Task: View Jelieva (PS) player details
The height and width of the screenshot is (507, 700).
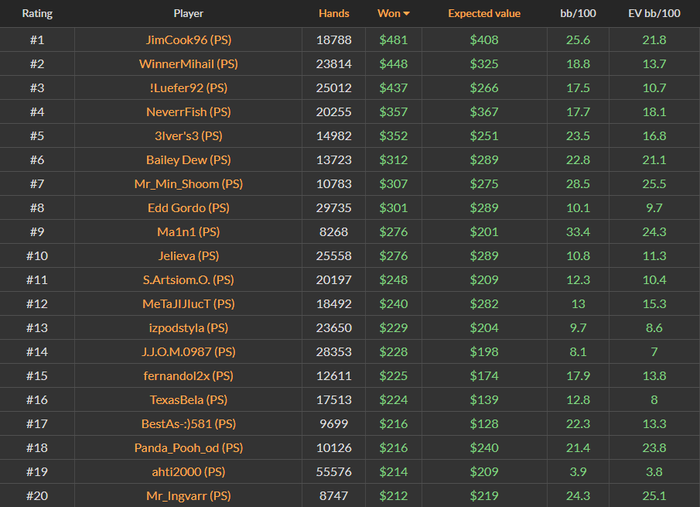Action: point(188,255)
